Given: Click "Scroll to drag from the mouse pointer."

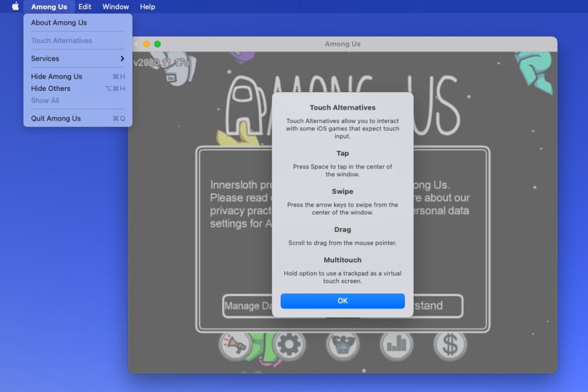Looking at the screenshot, I should [x=342, y=243].
